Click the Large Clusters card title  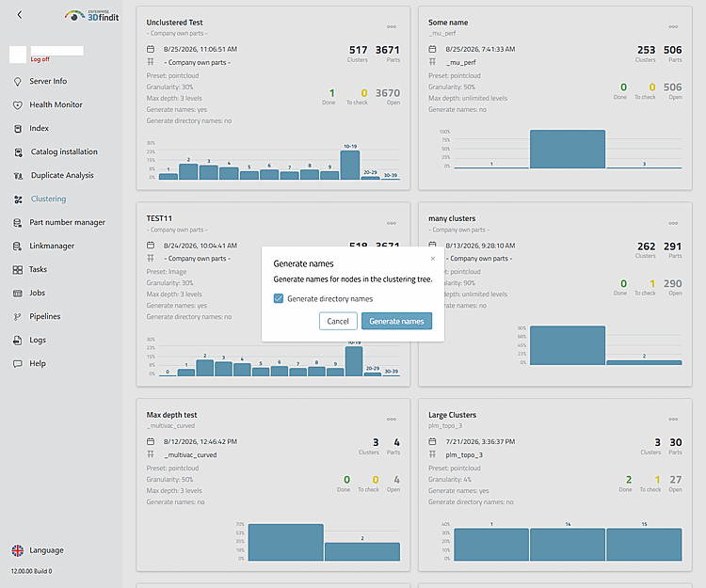(452, 415)
